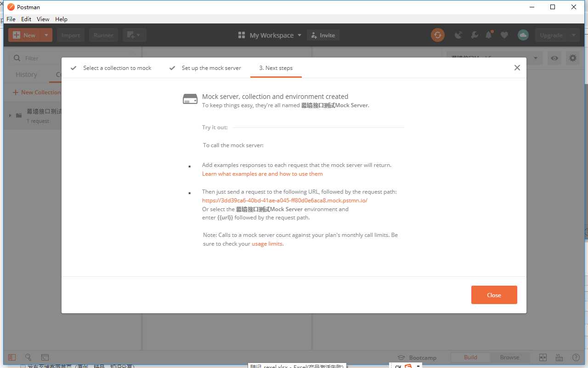
Task: Expand the New button dropdown arrow
Action: tap(46, 35)
